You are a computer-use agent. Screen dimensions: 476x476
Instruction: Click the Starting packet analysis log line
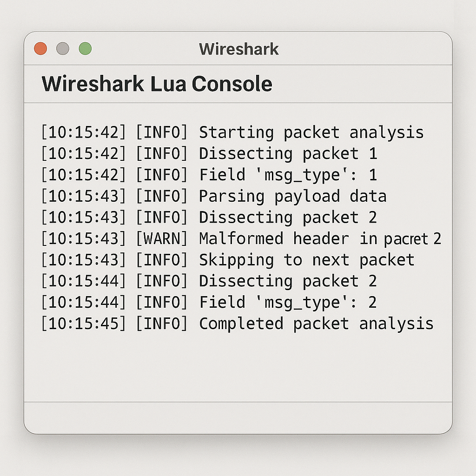[232, 132]
